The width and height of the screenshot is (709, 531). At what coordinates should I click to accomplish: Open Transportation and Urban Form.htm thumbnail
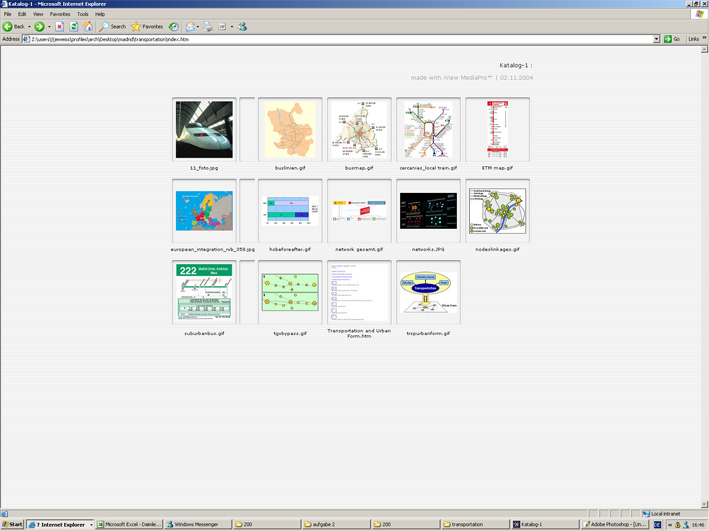359,292
